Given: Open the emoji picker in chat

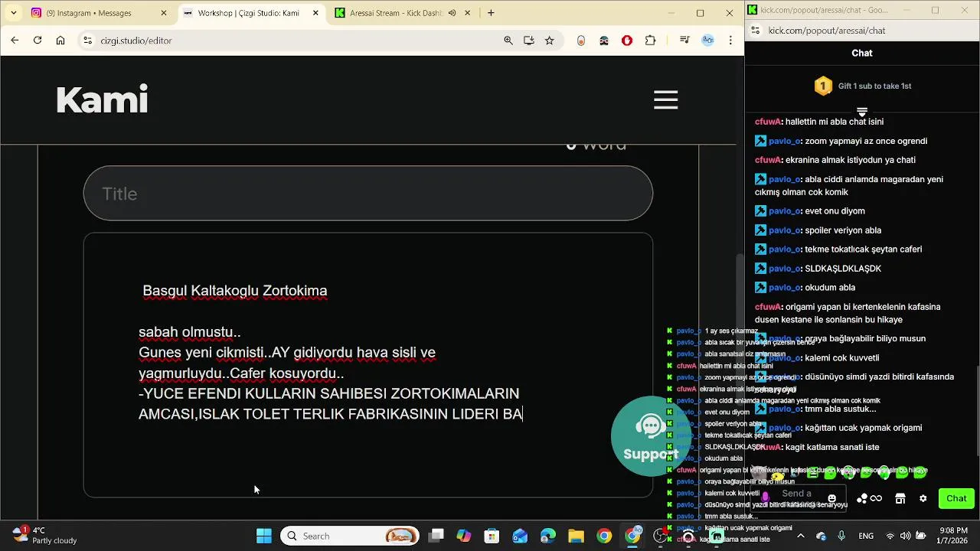Looking at the screenshot, I should click(x=832, y=498).
